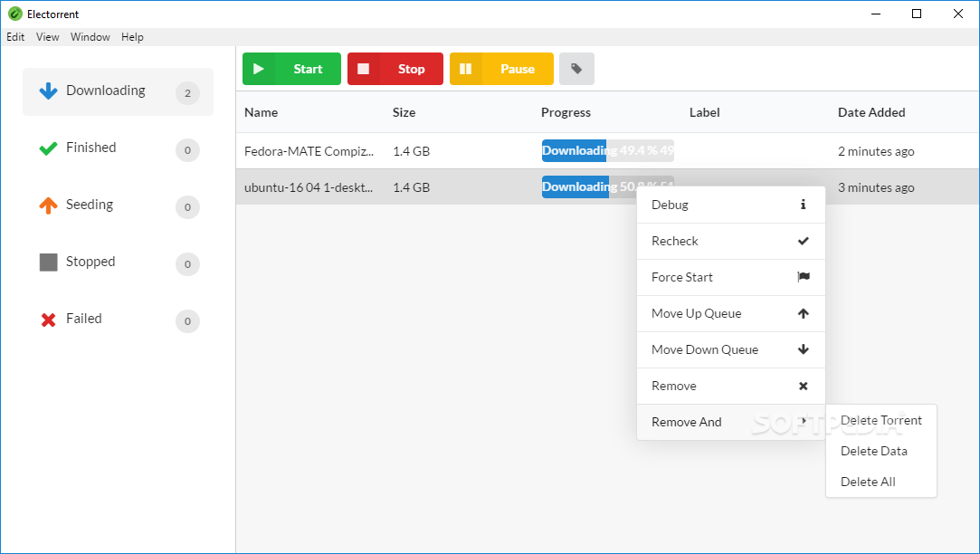Sort by the Name column header
This screenshot has height=554, width=980.
(x=262, y=112)
